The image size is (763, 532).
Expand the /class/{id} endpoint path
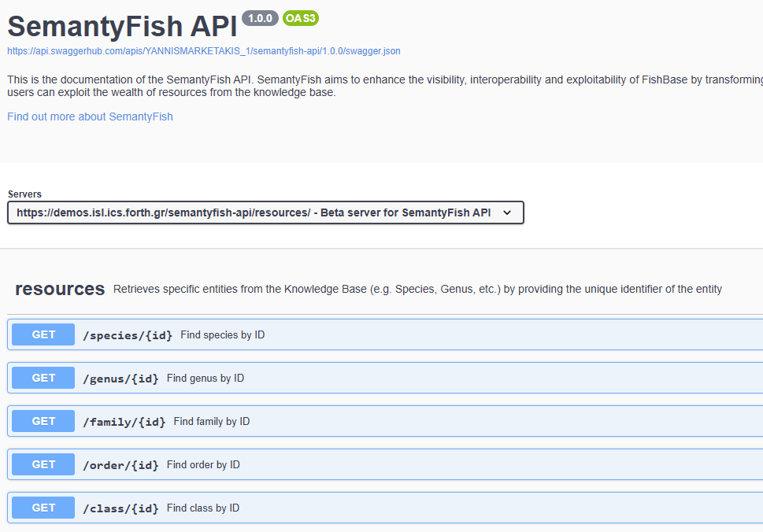coord(120,508)
